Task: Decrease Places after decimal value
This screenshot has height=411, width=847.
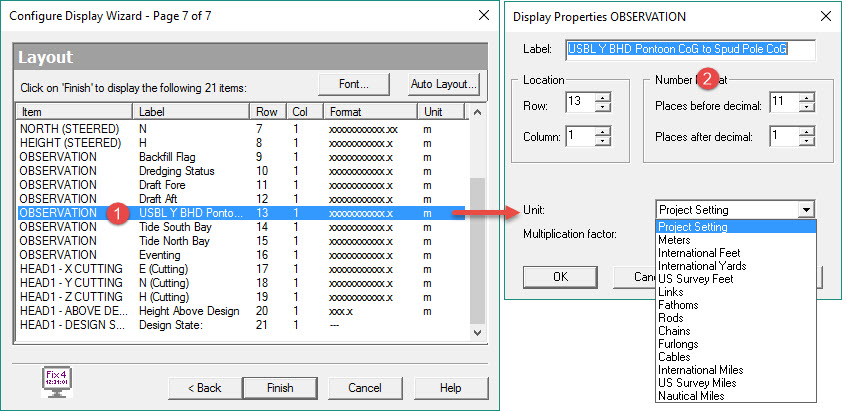Action: 806,140
